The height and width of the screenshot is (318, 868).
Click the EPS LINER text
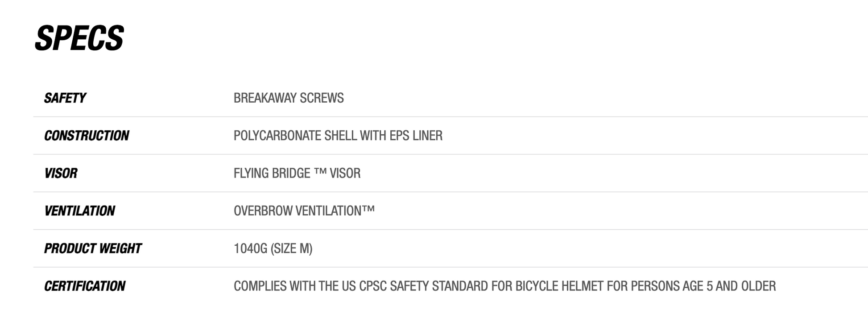[x=416, y=136]
